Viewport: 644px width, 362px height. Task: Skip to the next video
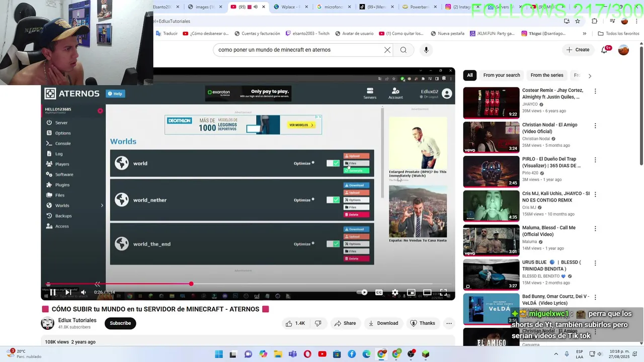[x=68, y=292]
